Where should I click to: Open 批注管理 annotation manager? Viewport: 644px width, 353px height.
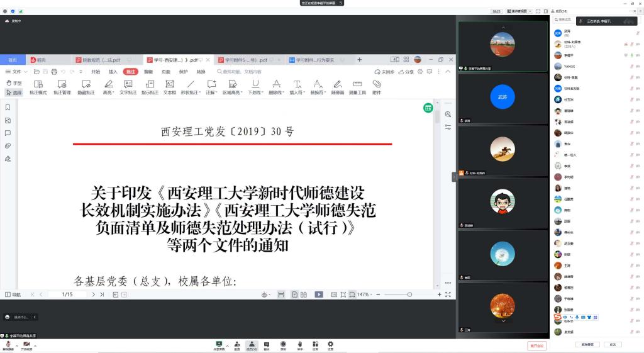[x=62, y=87]
